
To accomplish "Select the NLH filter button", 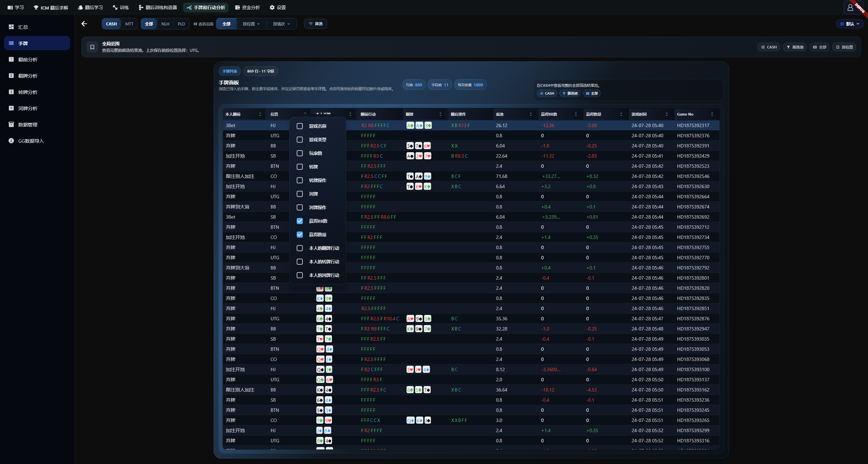I will tap(165, 24).
